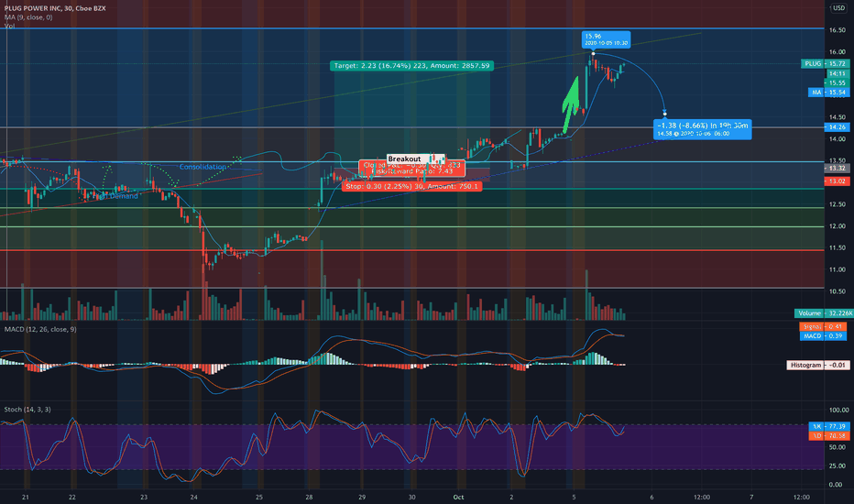
Task: Click the USD currency selector
Action: click(x=838, y=7)
